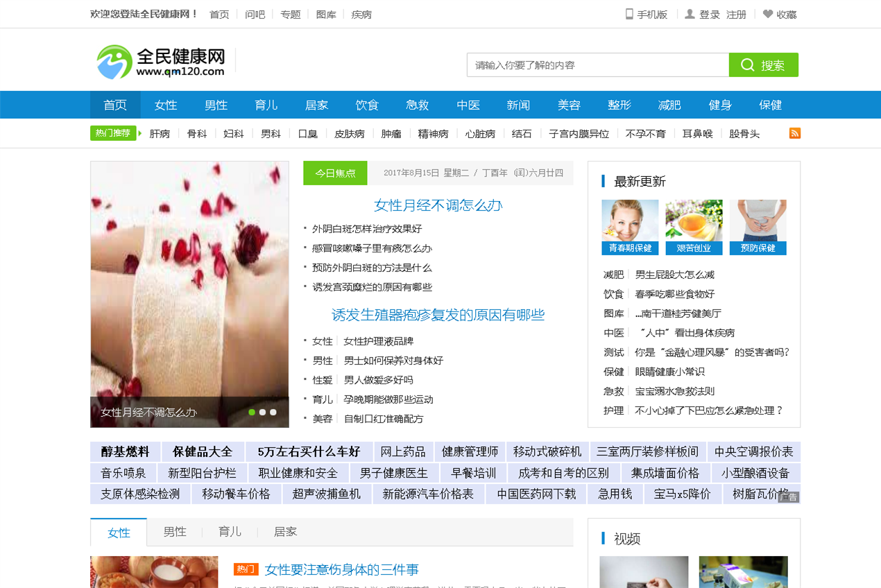Image resolution: width=881 pixels, height=588 pixels.
Task: Click the 网上药品 ad link
Action: click(404, 452)
